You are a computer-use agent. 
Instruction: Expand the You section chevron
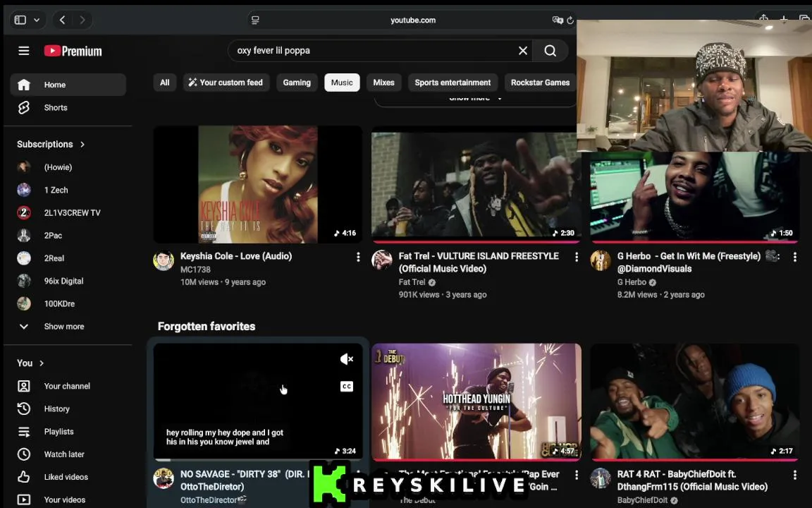tap(42, 363)
